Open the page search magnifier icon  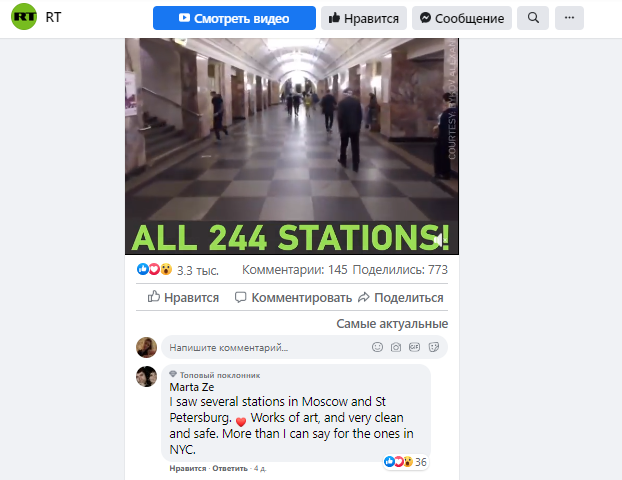point(533,18)
